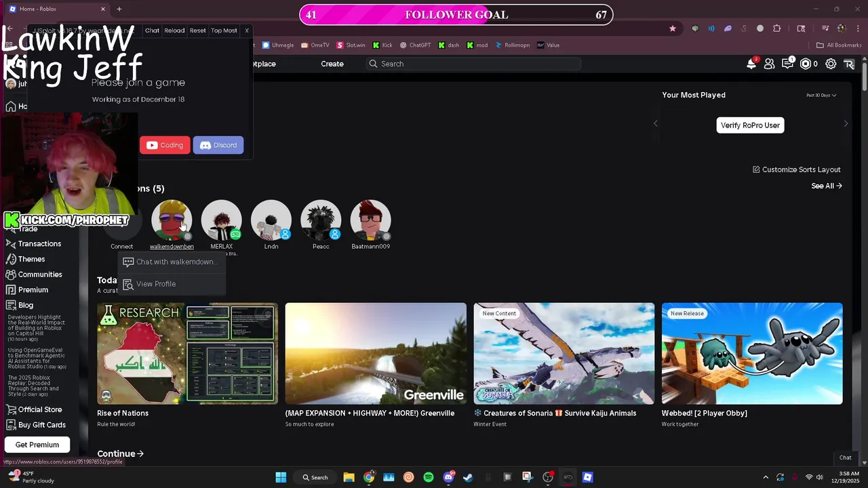Click the pink bookmark star in address bar
Screen dimensions: 868x488
tap(673, 28)
